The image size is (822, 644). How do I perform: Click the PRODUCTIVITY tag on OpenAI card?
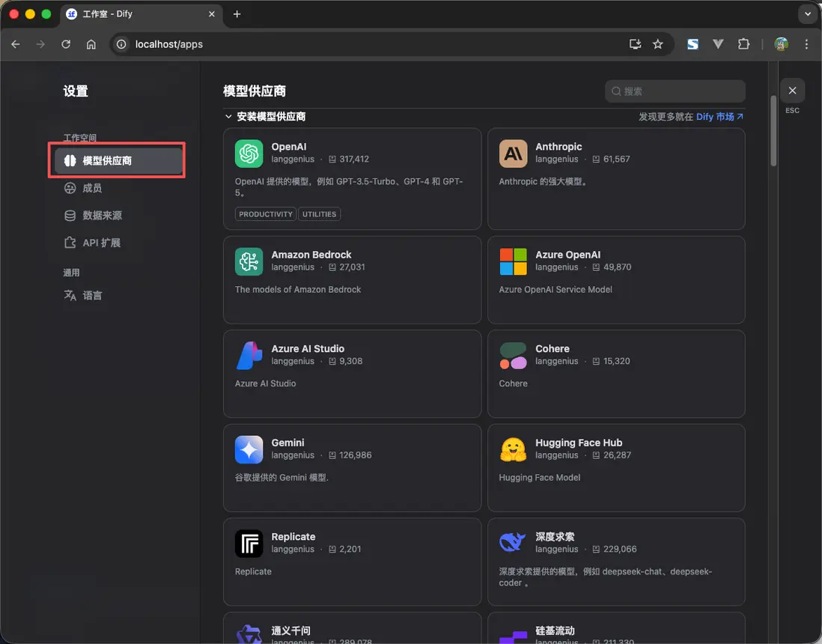click(266, 214)
